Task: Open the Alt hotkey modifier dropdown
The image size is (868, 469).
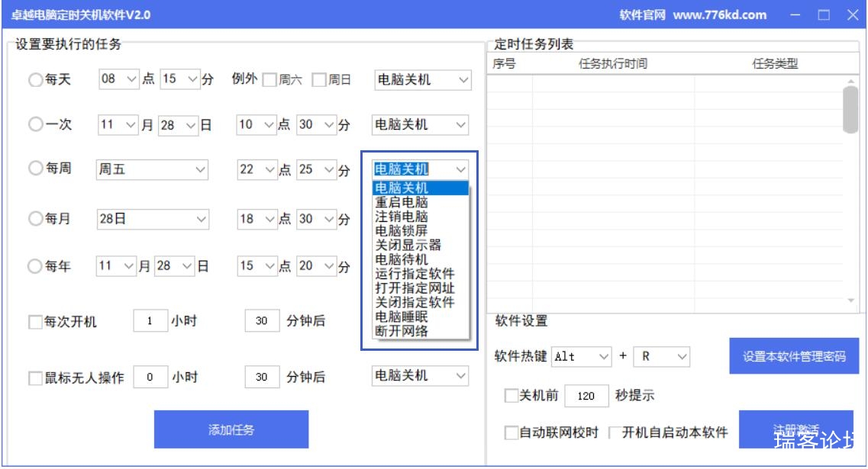Action: point(582,357)
